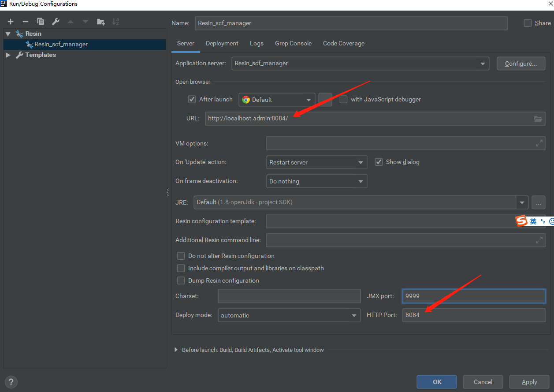Click the Additional Resin command line field
This screenshot has width=554, height=392.
click(x=405, y=240)
